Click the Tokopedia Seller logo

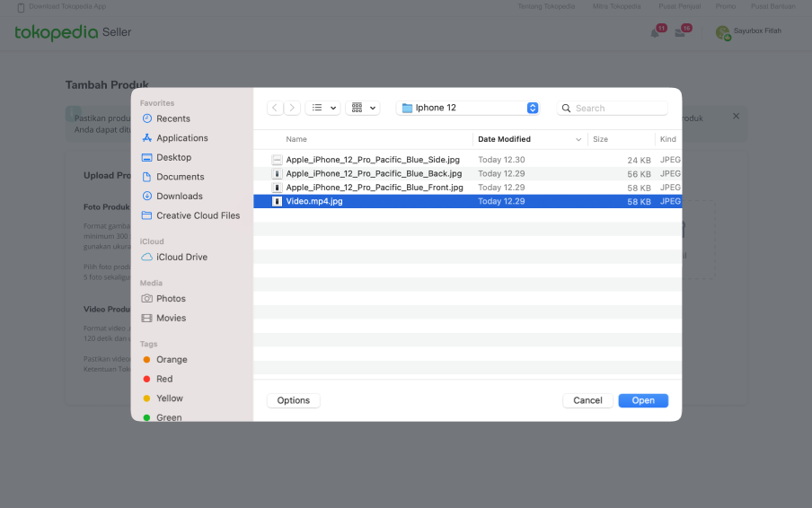pos(73,32)
